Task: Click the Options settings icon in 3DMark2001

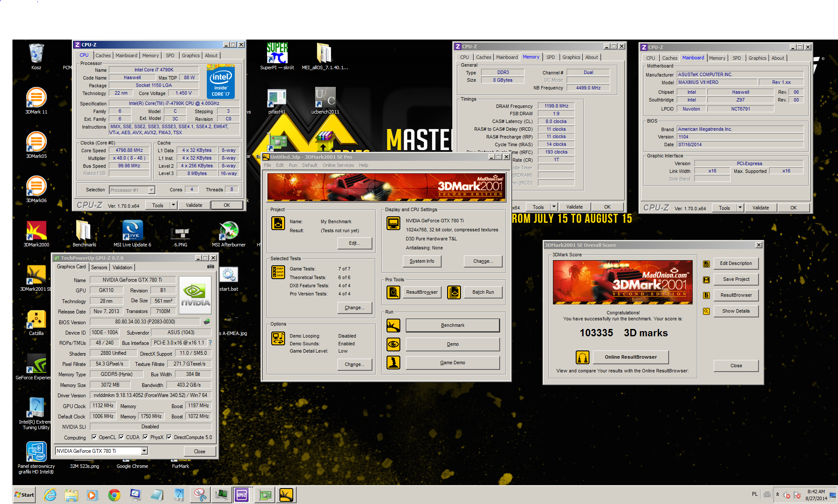Action: (x=278, y=338)
